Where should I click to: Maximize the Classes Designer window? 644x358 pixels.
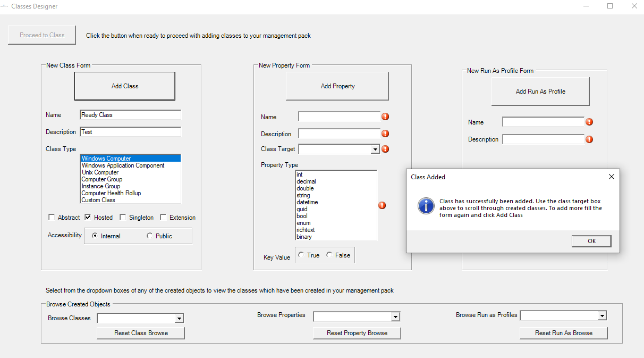coord(610,6)
